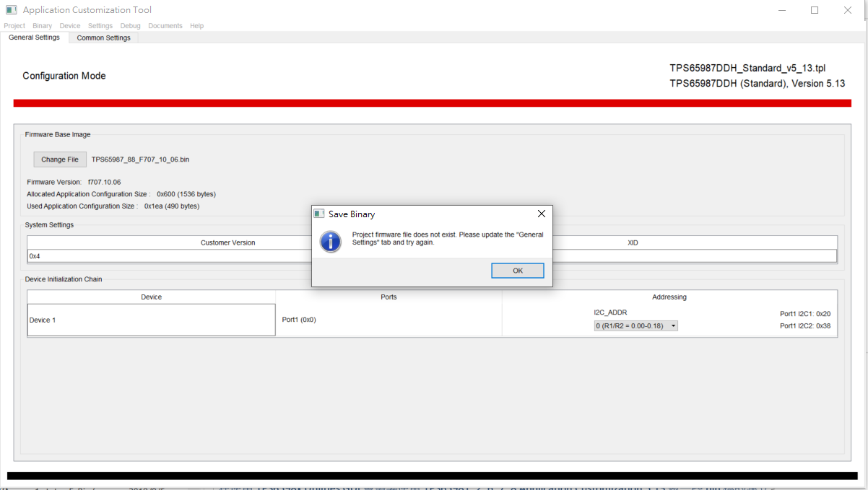Click Firmware Version f707.10.06 text

point(74,182)
